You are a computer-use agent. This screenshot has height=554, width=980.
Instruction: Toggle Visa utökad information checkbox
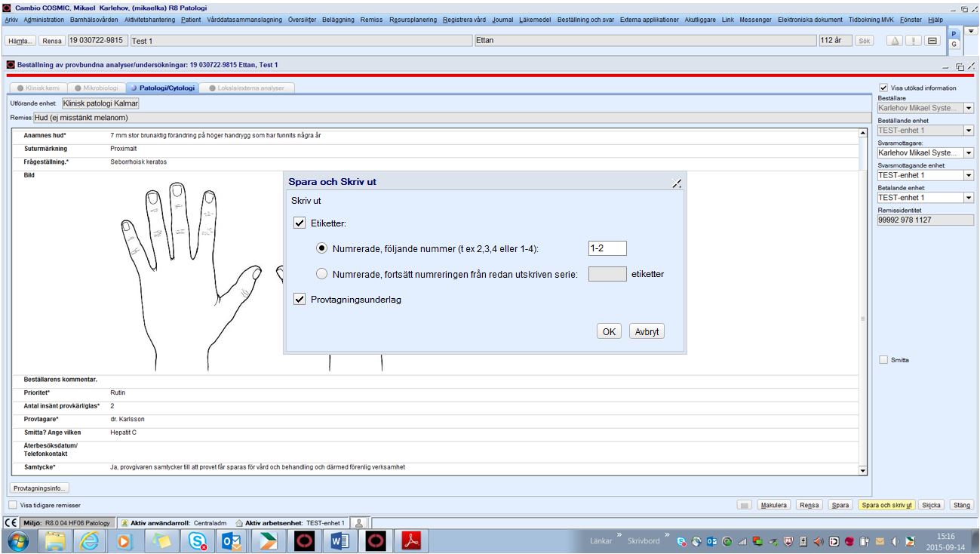click(883, 88)
